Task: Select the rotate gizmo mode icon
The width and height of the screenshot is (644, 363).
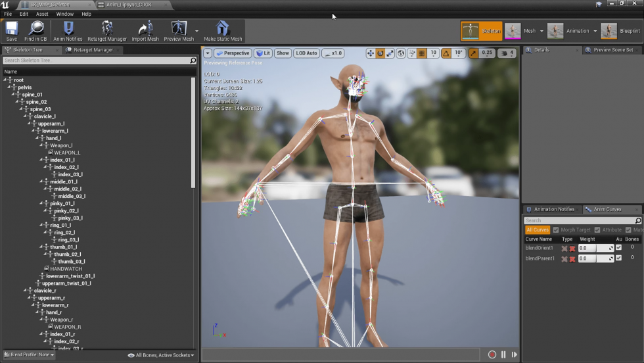Action: click(380, 53)
